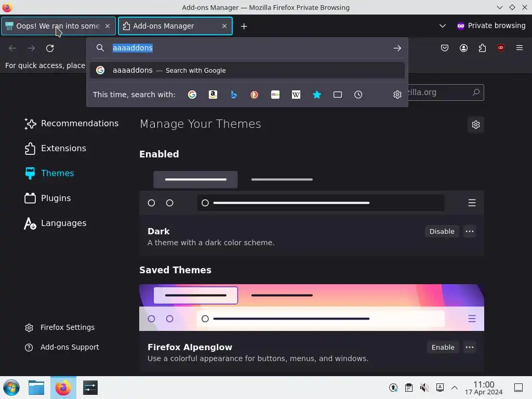Search this time with Amazon icon

[212, 95]
